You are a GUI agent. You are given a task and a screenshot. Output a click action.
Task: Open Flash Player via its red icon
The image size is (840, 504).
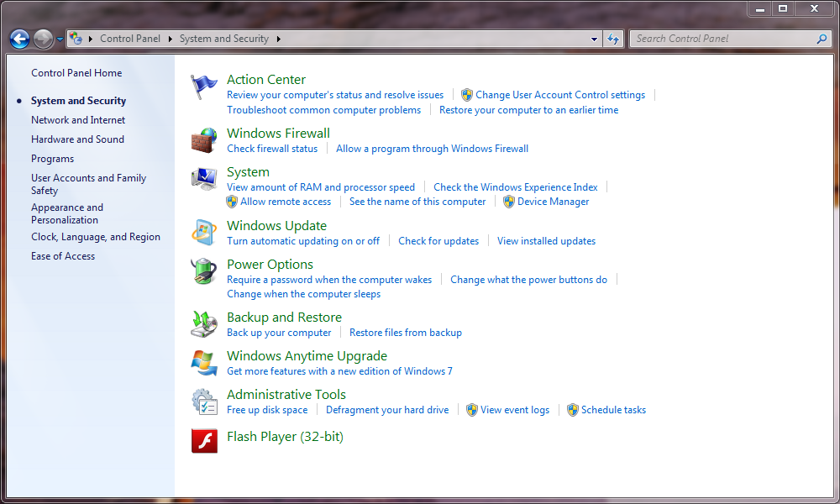[x=205, y=441]
